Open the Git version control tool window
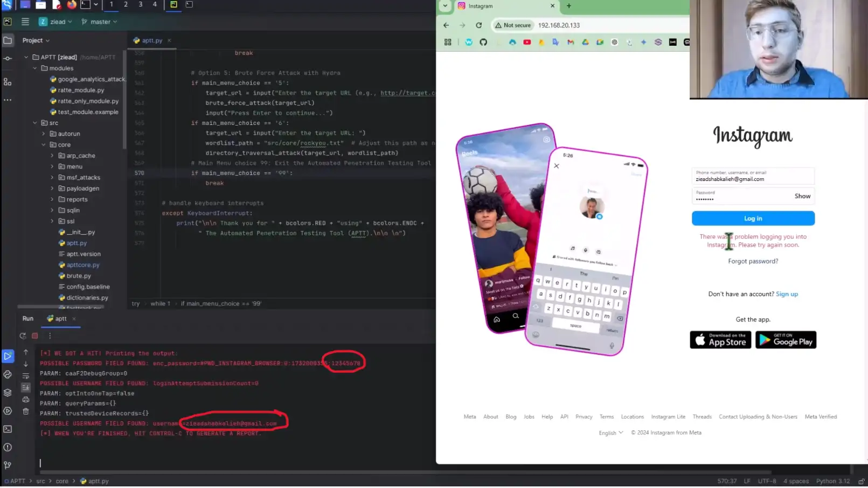 [8, 466]
